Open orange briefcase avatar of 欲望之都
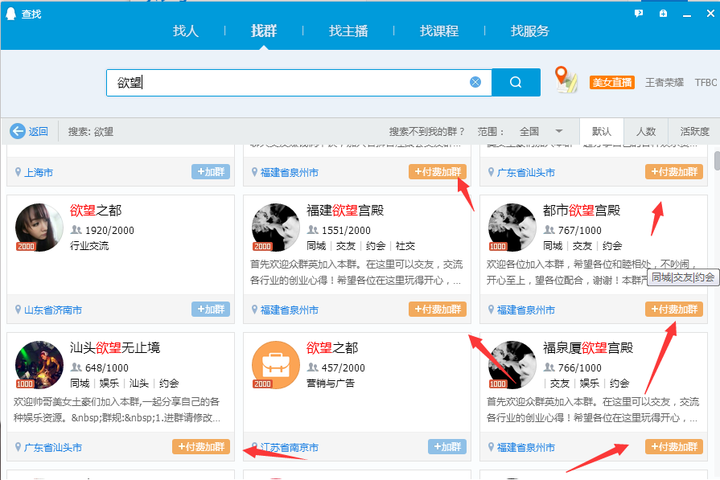The image size is (720, 480). [276, 365]
